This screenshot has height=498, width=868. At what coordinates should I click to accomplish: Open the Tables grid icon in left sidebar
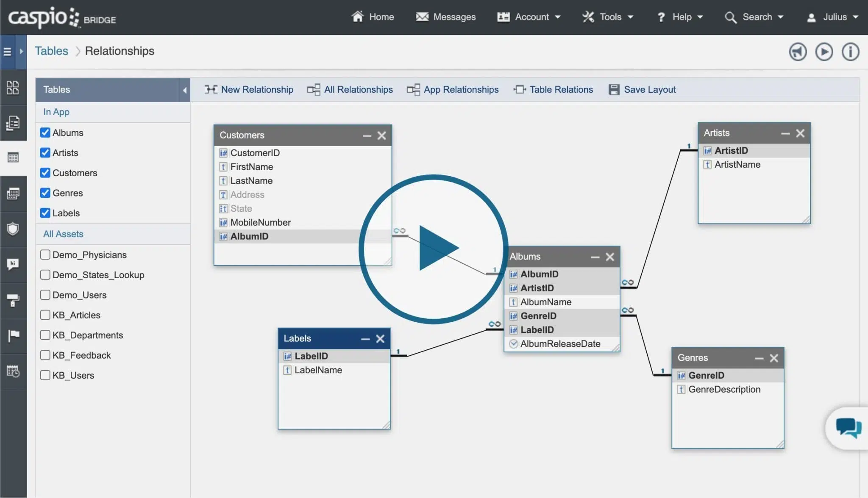[13, 157]
